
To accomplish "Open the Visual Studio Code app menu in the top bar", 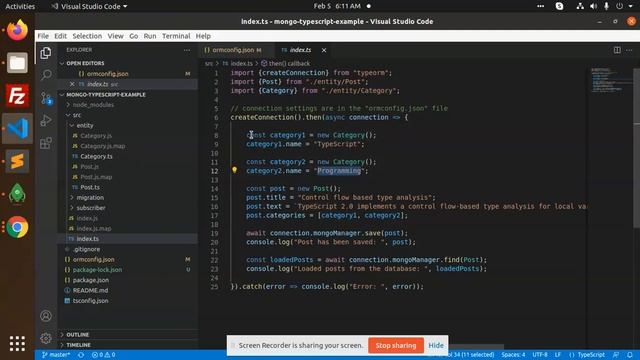I will point(89,6).
